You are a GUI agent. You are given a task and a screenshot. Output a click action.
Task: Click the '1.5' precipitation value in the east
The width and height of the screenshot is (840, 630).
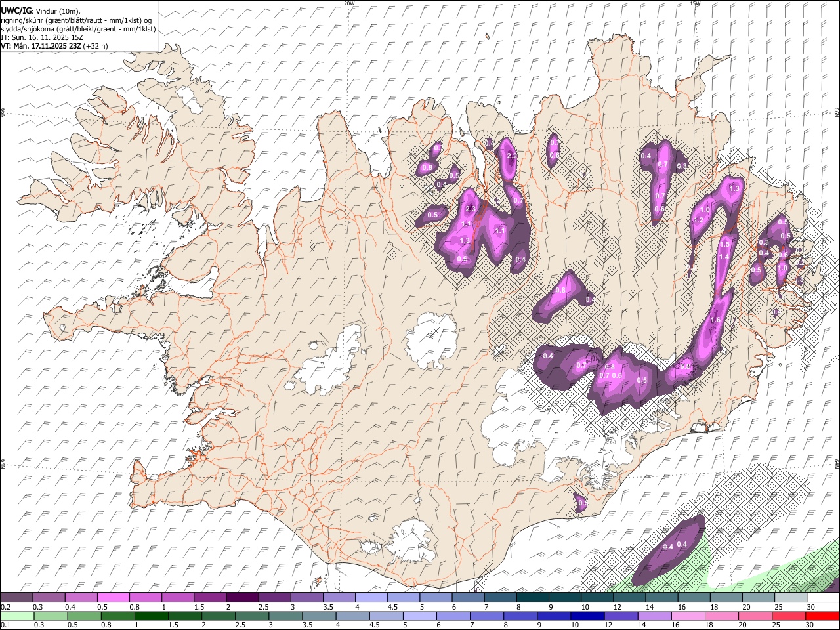(x=724, y=244)
